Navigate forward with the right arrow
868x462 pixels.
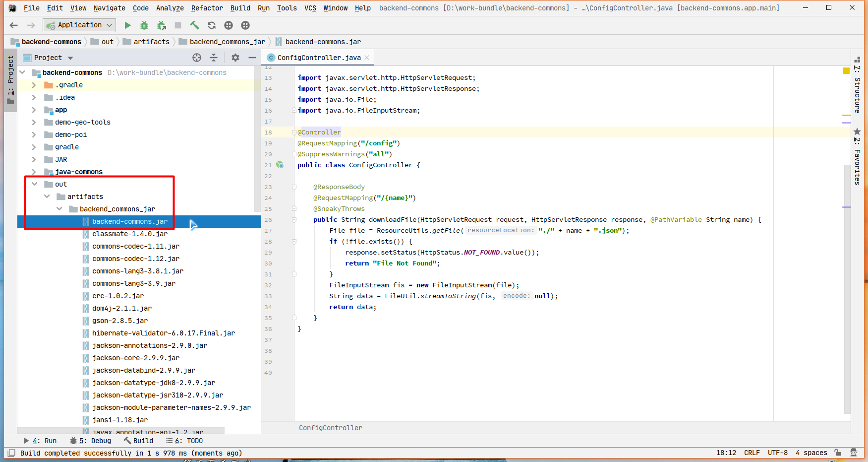click(x=31, y=25)
